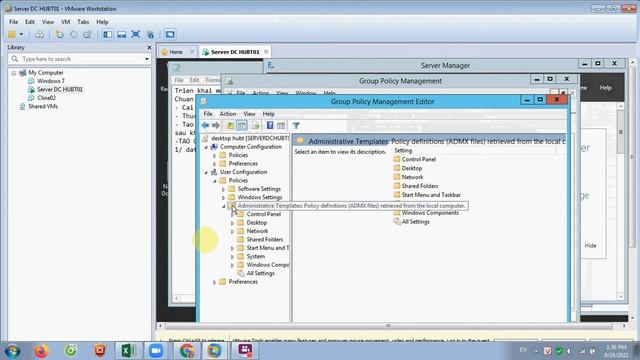Select All Settings in the Setting list
The image size is (640, 360).
(415, 222)
